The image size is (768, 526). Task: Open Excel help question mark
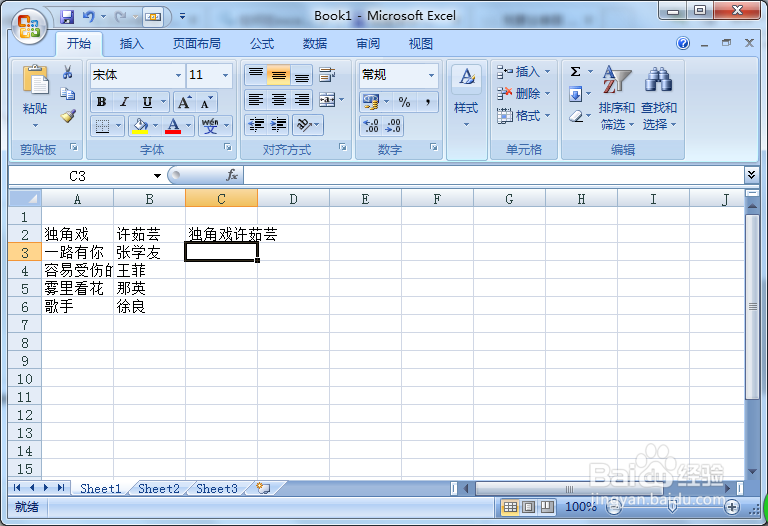[683, 43]
